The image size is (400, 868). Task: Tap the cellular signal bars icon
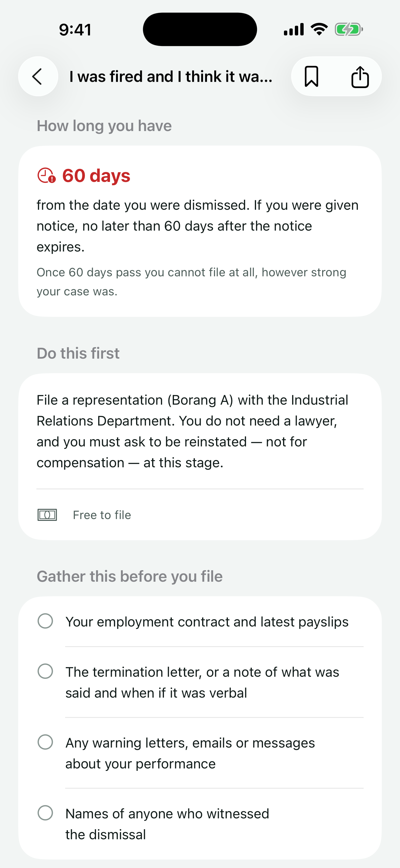pyautogui.click(x=294, y=29)
